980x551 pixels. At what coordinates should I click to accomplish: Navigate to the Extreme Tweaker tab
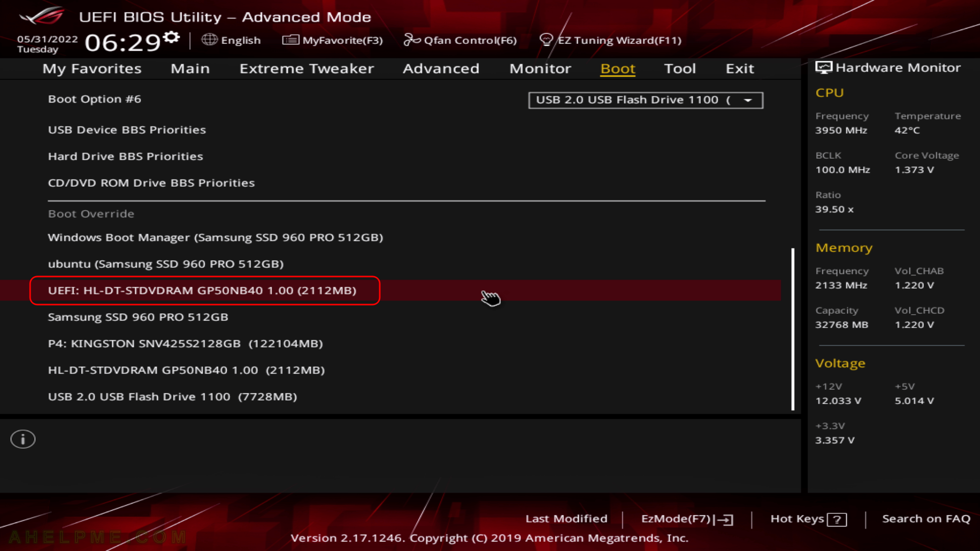tap(306, 68)
